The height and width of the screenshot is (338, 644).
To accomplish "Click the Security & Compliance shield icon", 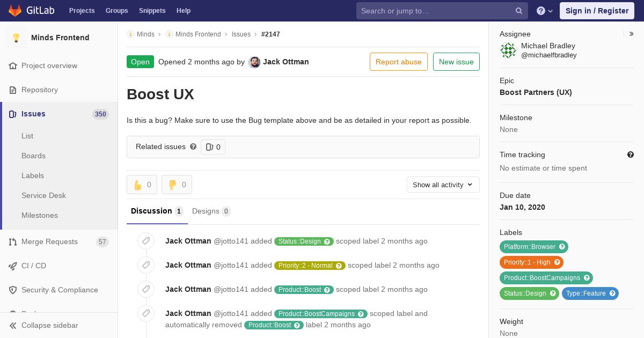I will [x=13, y=290].
